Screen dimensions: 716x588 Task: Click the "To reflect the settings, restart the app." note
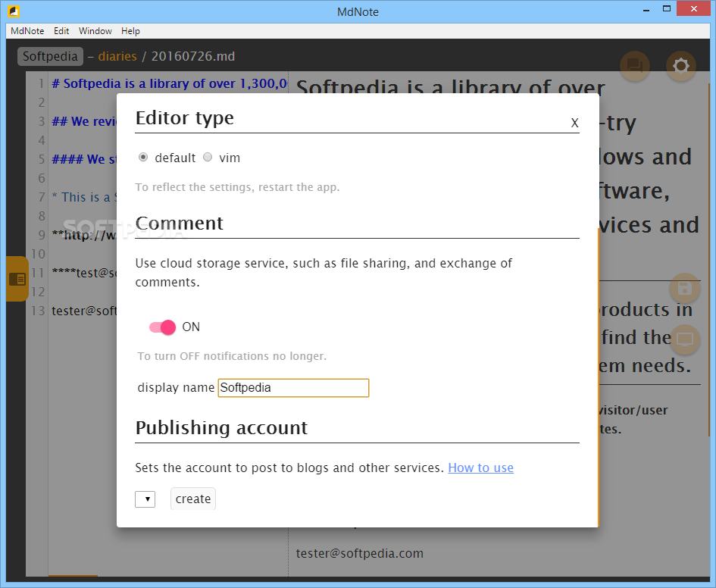tap(237, 187)
